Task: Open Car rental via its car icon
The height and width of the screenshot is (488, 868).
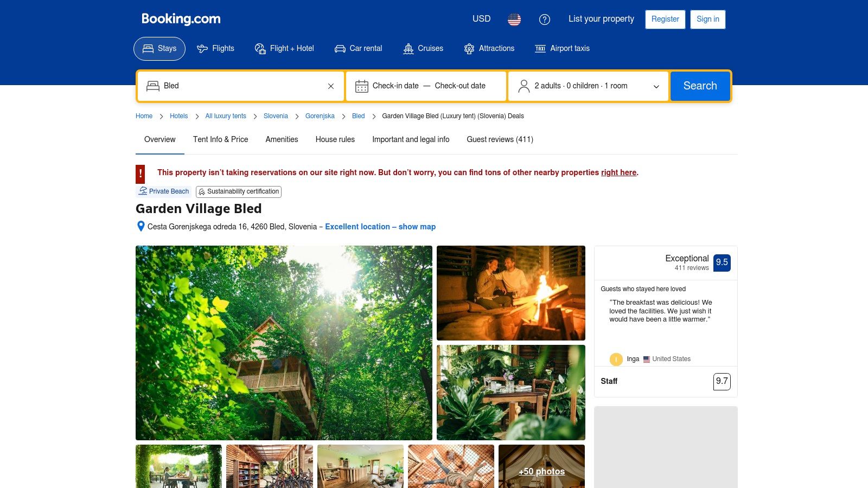Action: pos(340,48)
